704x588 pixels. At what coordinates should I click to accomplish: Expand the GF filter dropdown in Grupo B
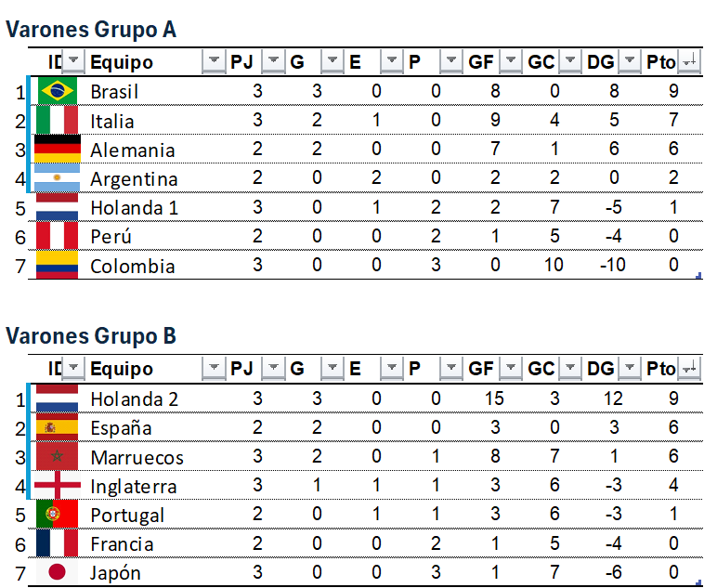[x=511, y=369]
